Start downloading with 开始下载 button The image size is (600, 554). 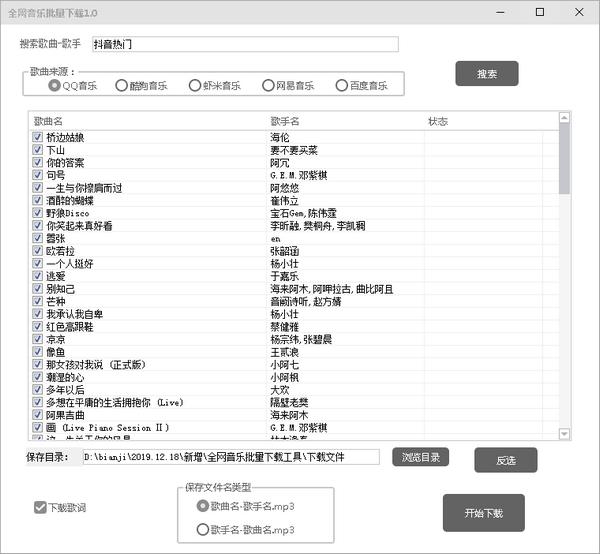484,513
